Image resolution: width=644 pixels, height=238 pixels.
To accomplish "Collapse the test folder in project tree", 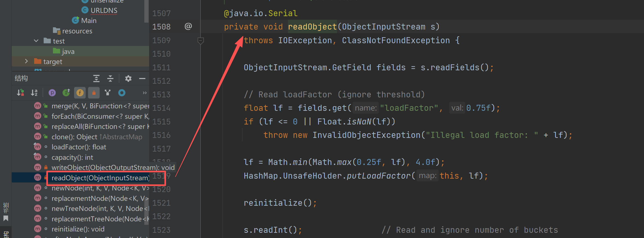I will (36, 41).
